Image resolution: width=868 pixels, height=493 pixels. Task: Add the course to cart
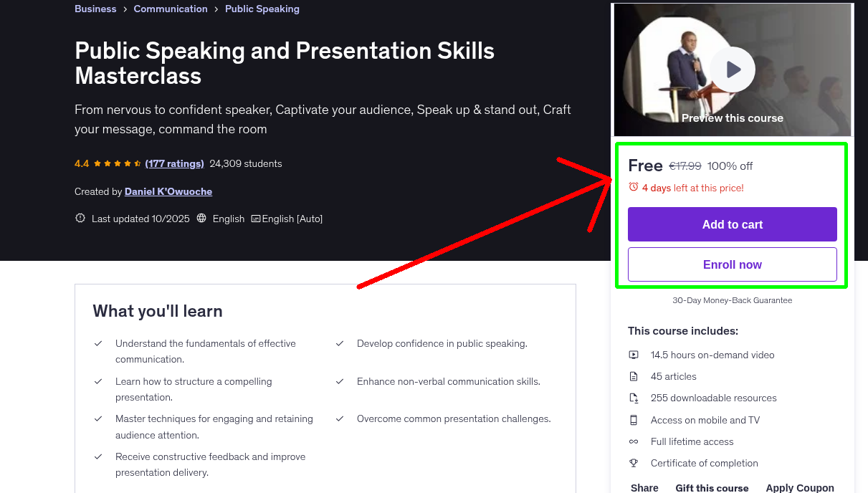click(x=732, y=224)
